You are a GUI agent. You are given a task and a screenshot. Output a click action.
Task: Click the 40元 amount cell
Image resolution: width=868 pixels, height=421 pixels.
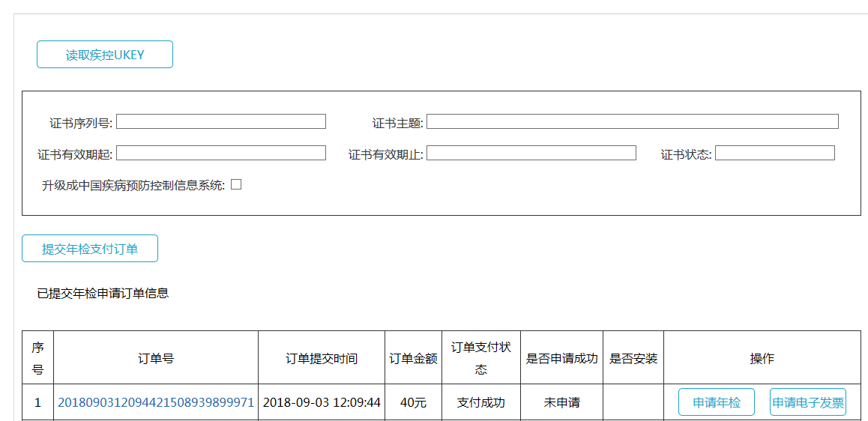tap(413, 402)
